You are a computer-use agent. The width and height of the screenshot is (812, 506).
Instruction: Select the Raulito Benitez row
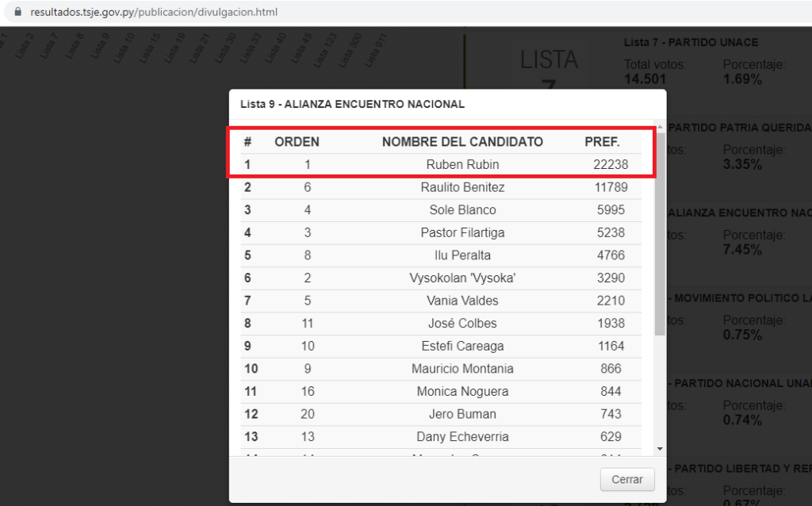462,187
